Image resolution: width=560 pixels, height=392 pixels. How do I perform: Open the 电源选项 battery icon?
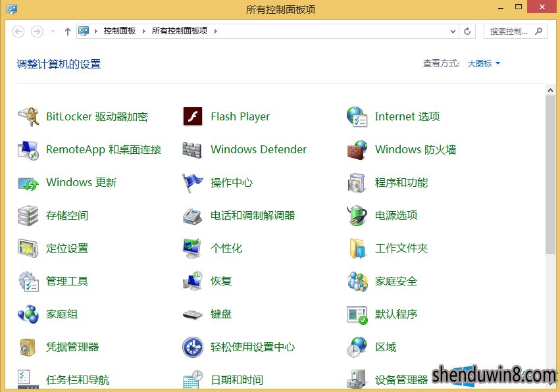357,216
